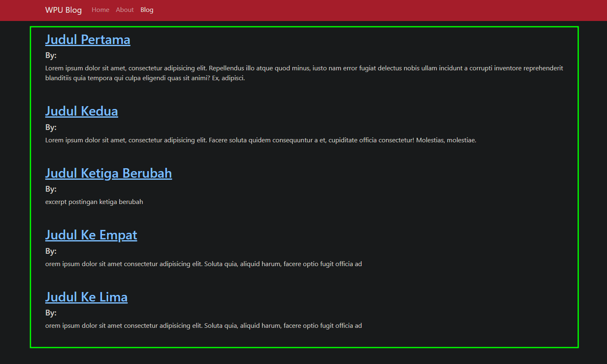Click the WPU Blog brand logo
The height and width of the screenshot is (364, 607).
[x=63, y=10]
